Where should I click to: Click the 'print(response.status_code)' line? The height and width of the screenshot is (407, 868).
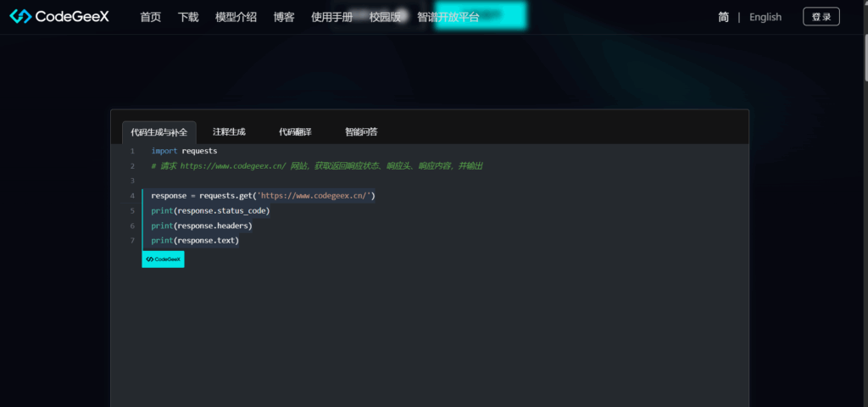[x=210, y=211]
